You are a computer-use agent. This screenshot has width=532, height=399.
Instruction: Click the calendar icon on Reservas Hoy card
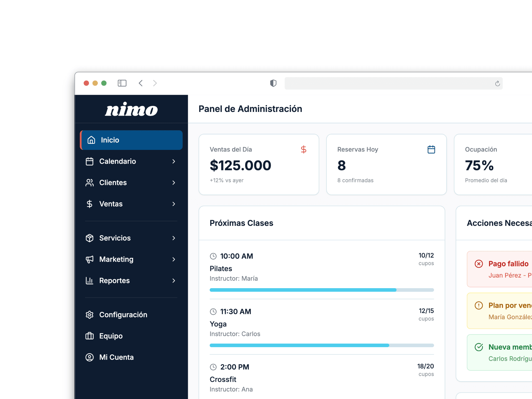[x=431, y=149]
